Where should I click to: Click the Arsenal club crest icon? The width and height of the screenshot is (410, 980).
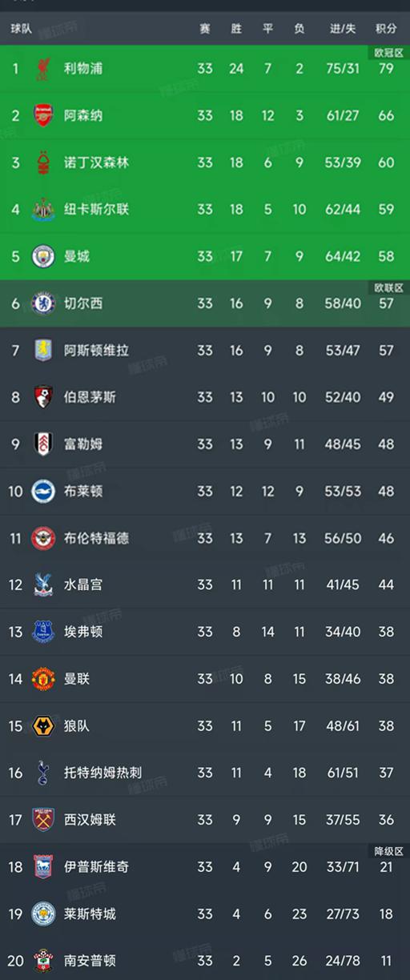pos(42,115)
